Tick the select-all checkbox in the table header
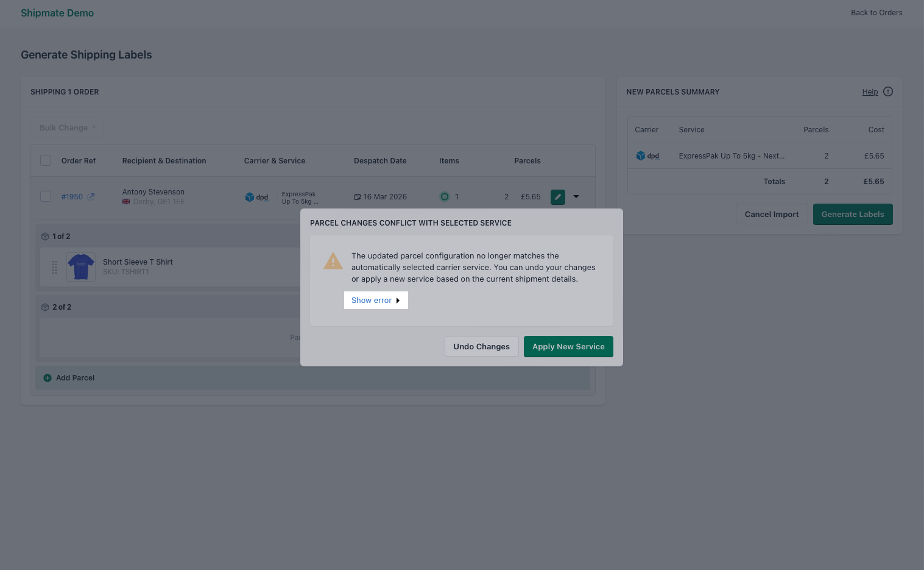Viewport: 924px width, 570px height. pos(46,160)
